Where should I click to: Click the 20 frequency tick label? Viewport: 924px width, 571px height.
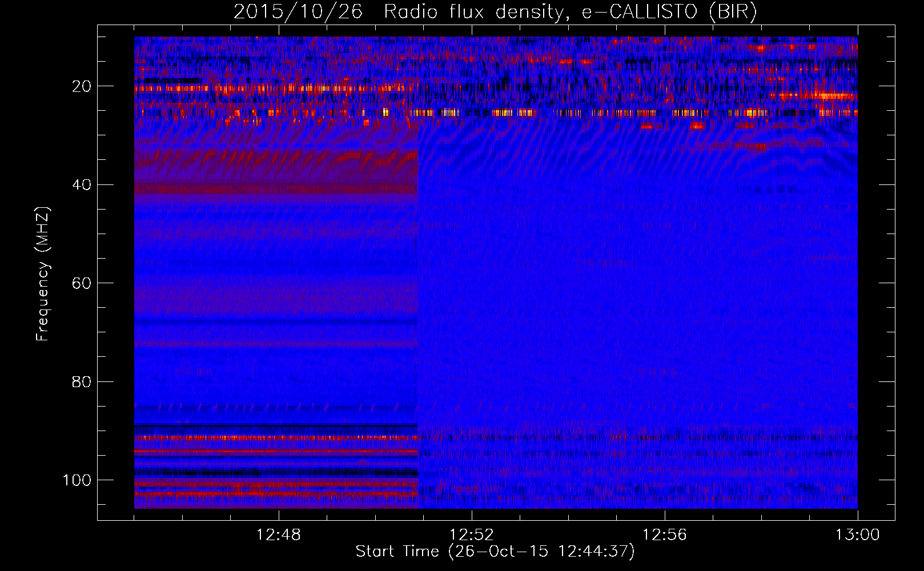(82, 86)
